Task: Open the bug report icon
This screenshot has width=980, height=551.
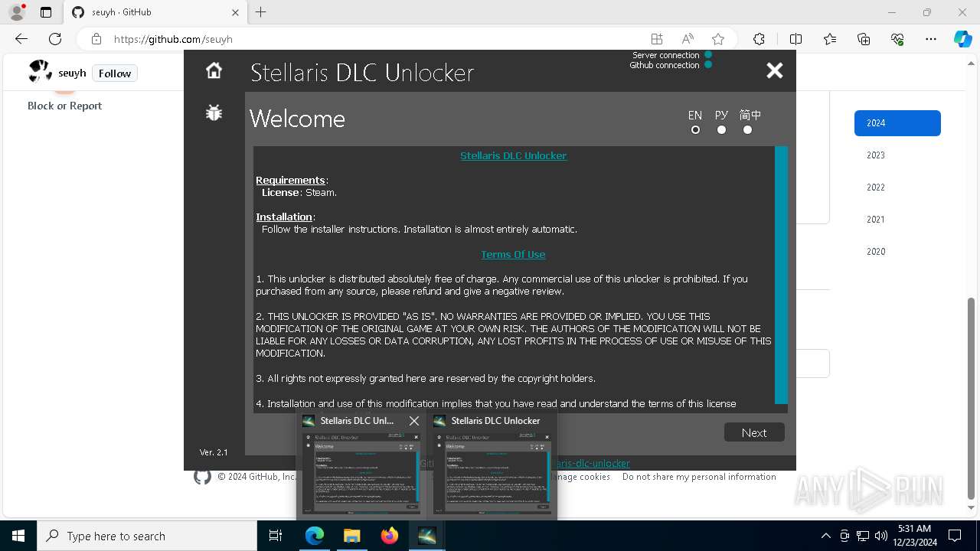Action: click(214, 113)
